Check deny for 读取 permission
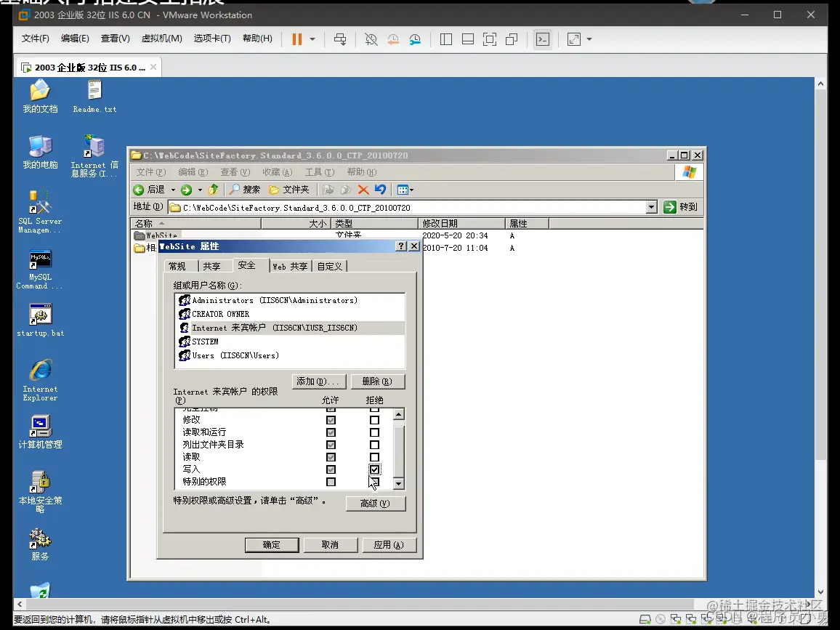The width and height of the screenshot is (840, 630). click(374, 457)
